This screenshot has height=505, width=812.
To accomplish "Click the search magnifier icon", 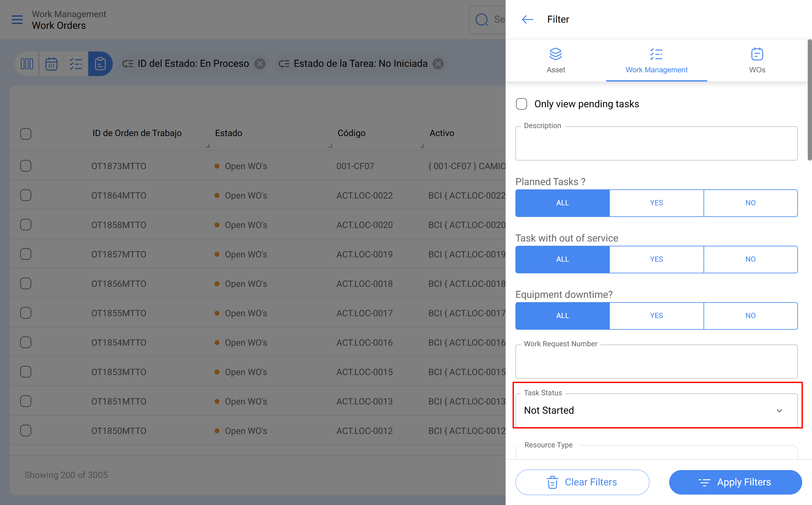I will point(481,19).
